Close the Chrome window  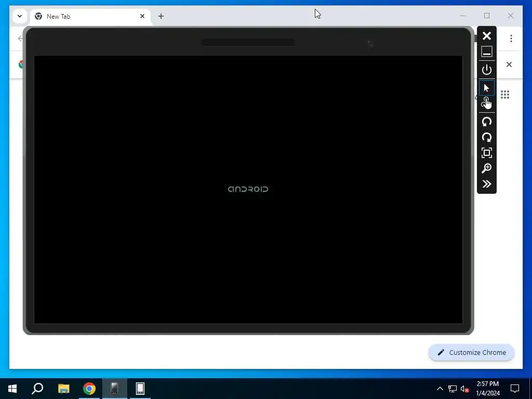510,16
